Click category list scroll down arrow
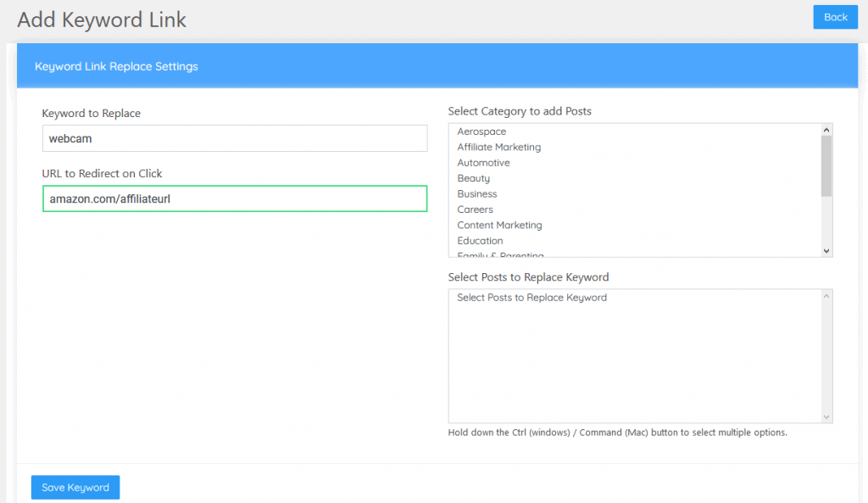 point(826,250)
